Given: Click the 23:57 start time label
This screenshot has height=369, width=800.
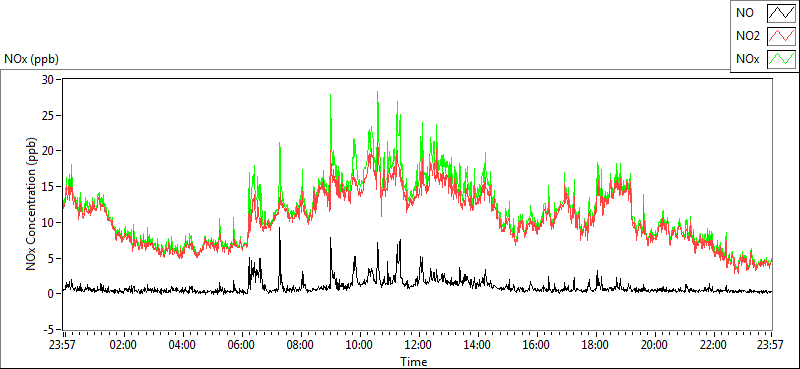Looking at the screenshot, I should (63, 344).
